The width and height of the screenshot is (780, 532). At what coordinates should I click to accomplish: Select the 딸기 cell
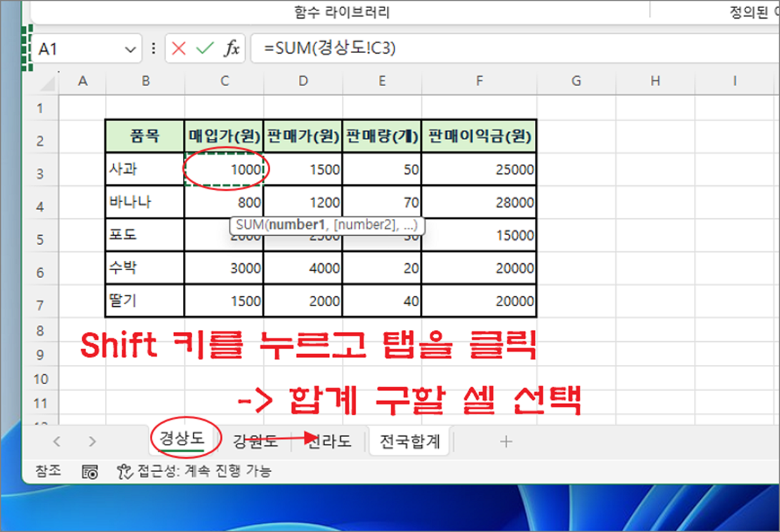tap(145, 301)
